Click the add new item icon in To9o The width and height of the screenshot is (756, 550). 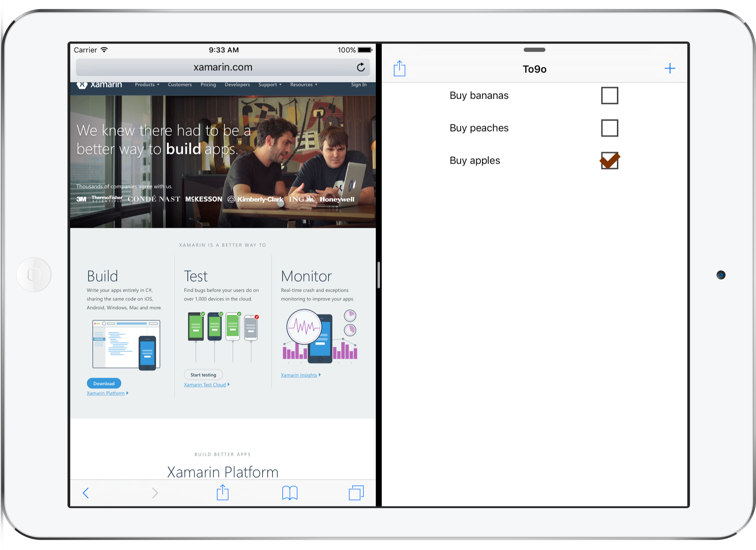coord(670,68)
